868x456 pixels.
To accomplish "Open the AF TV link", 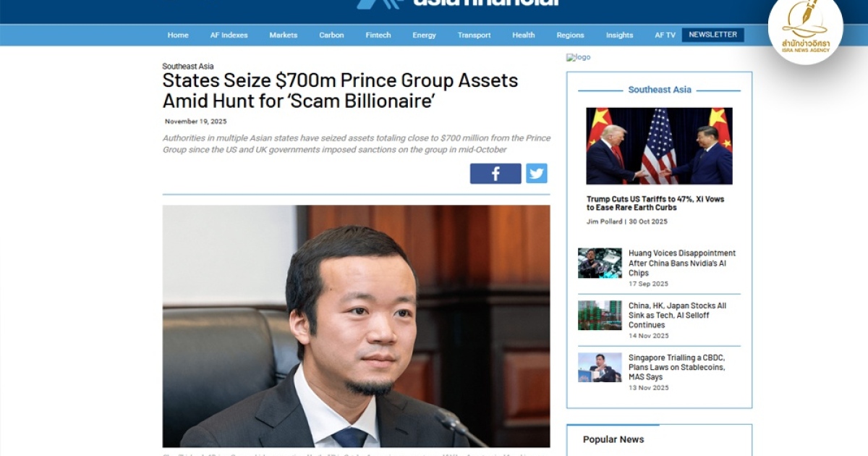I will tap(665, 35).
